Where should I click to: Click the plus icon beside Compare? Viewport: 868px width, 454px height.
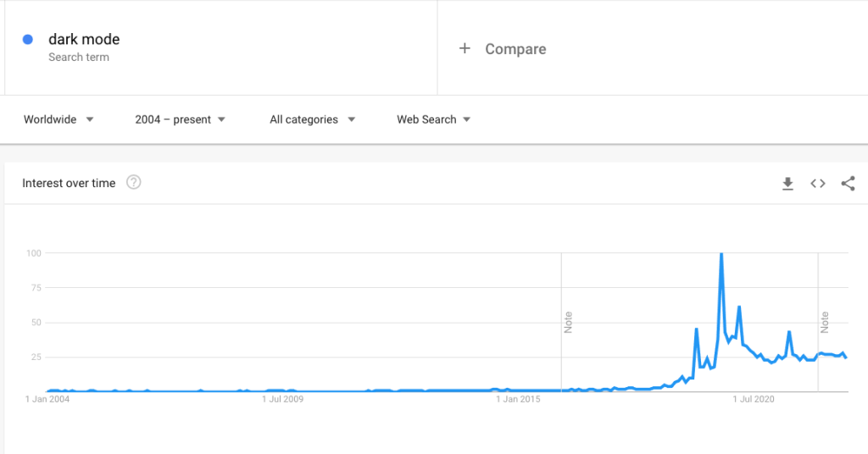point(465,49)
